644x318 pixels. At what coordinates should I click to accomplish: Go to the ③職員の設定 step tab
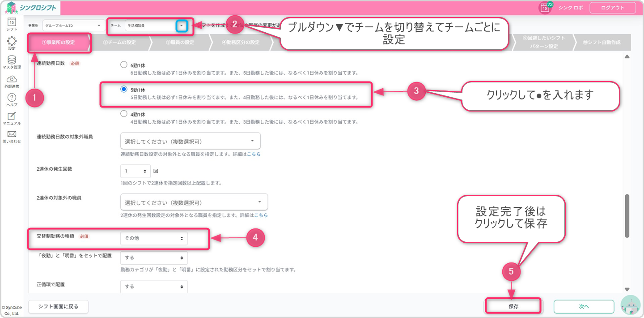click(x=180, y=43)
